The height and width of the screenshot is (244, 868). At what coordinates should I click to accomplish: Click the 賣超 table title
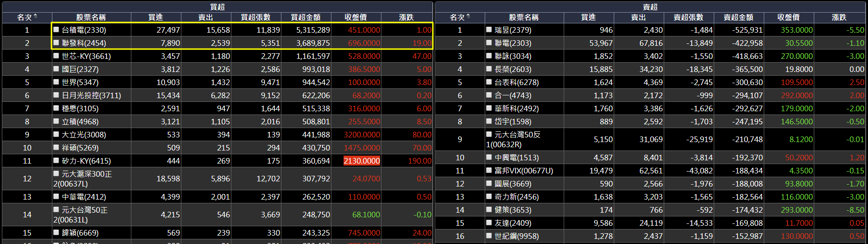click(x=650, y=7)
